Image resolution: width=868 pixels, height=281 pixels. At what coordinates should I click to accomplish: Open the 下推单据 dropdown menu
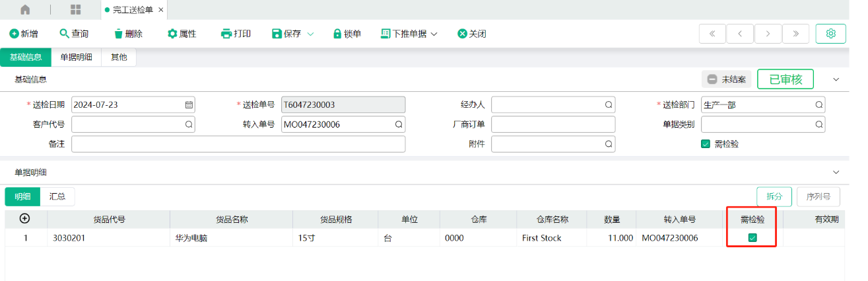409,34
